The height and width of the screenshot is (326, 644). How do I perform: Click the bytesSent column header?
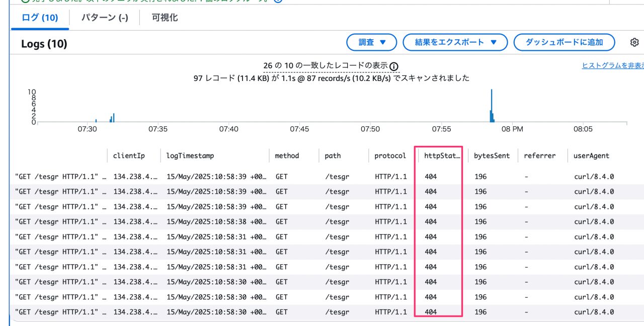pos(492,156)
